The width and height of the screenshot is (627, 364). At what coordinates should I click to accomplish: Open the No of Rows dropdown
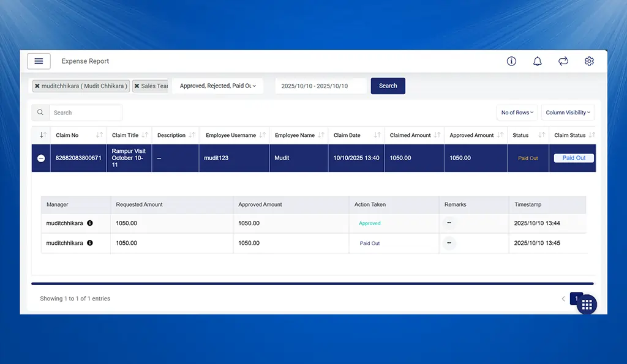tap(516, 113)
